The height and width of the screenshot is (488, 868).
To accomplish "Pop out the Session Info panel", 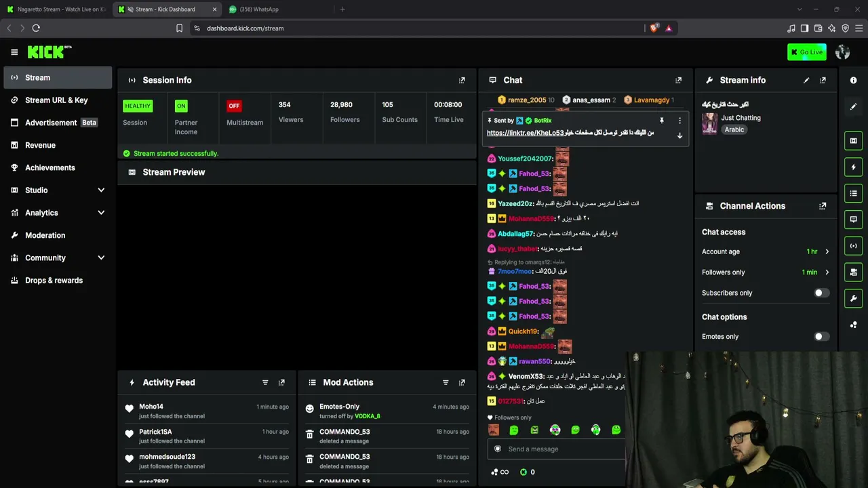I will tap(462, 80).
